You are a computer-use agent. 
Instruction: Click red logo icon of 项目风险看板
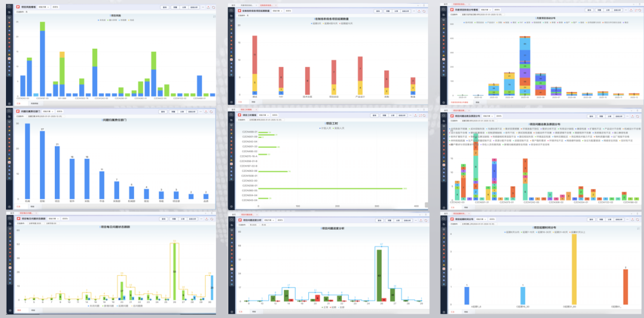click(x=18, y=7)
